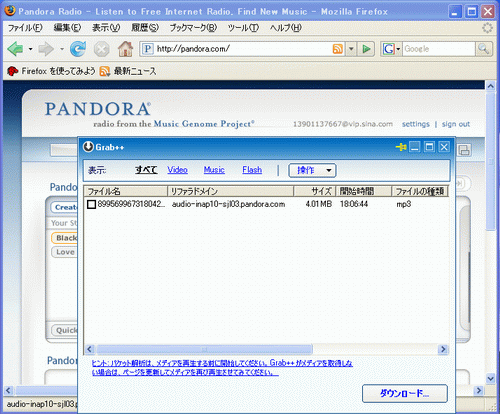500x414 pixels.
Task: Click the sign out link
Action: click(456, 124)
